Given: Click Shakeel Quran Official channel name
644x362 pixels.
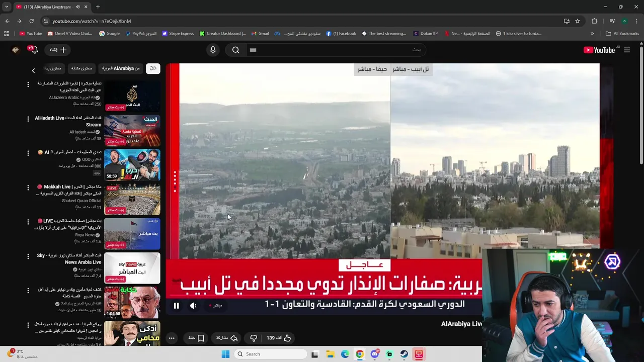Looking at the screenshot, I should pos(82,201).
